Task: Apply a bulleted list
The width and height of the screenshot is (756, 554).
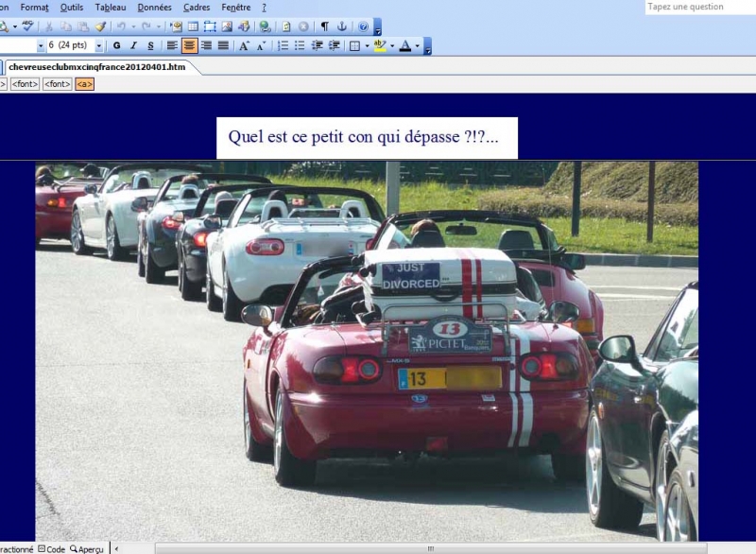Action: click(x=300, y=45)
